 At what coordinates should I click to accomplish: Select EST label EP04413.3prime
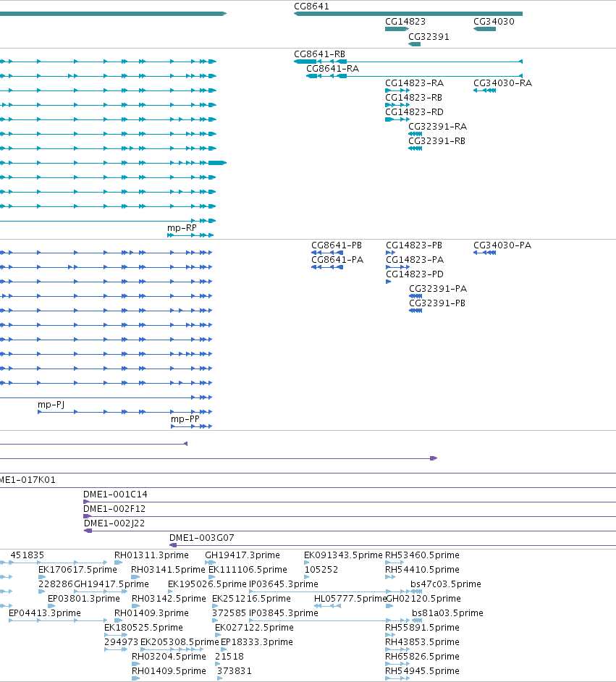[45, 613]
